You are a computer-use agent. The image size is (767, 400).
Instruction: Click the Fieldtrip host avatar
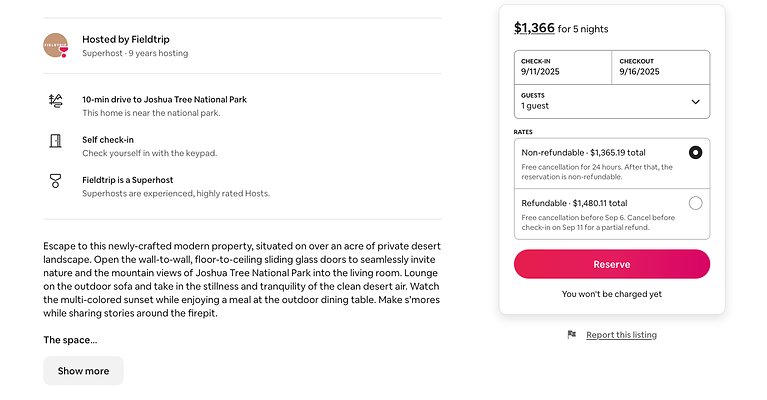pyautogui.click(x=57, y=46)
